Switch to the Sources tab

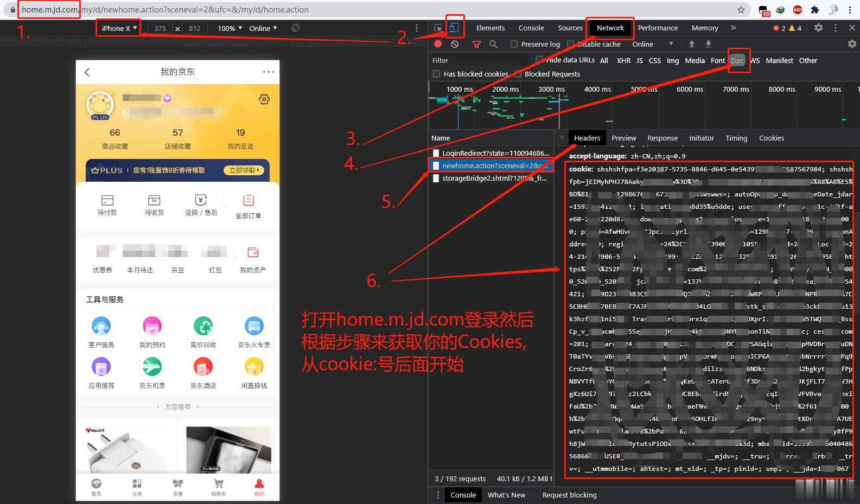pos(570,28)
